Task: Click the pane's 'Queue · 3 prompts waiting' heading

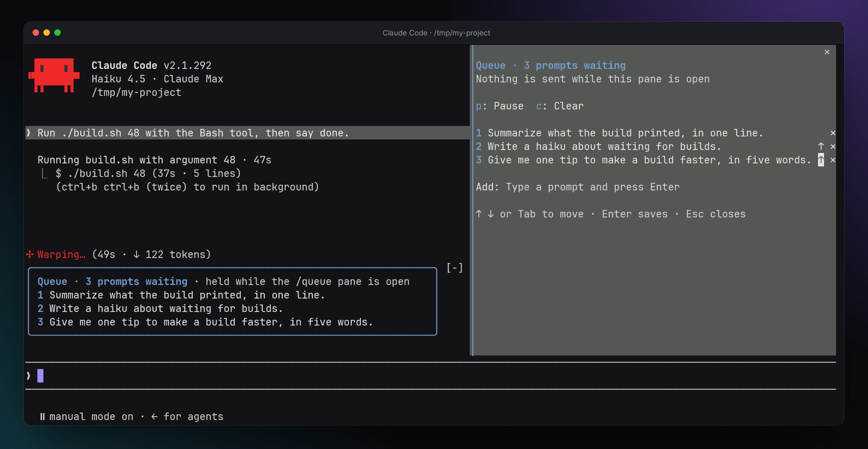Action: click(x=551, y=65)
